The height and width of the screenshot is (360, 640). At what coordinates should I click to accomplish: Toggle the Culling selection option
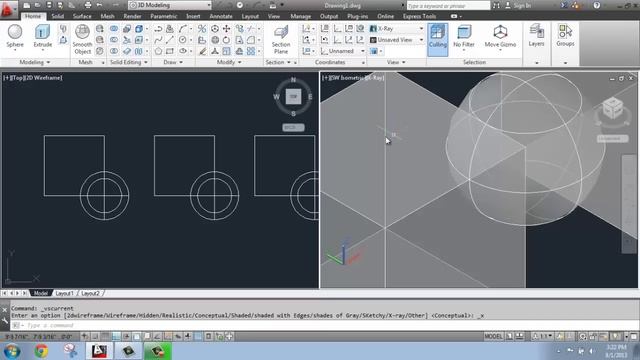pyautogui.click(x=438, y=39)
